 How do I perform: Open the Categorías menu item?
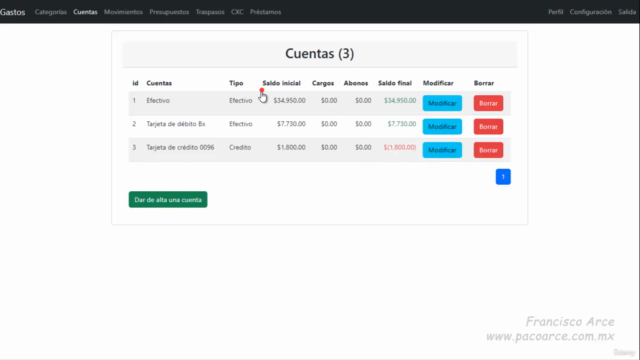[51, 12]
